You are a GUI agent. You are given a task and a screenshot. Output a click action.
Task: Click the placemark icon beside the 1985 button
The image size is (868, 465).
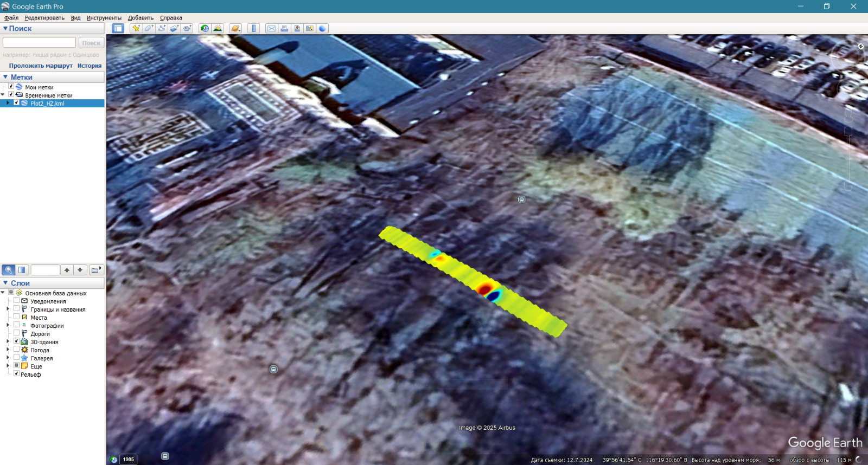[165, 456]
